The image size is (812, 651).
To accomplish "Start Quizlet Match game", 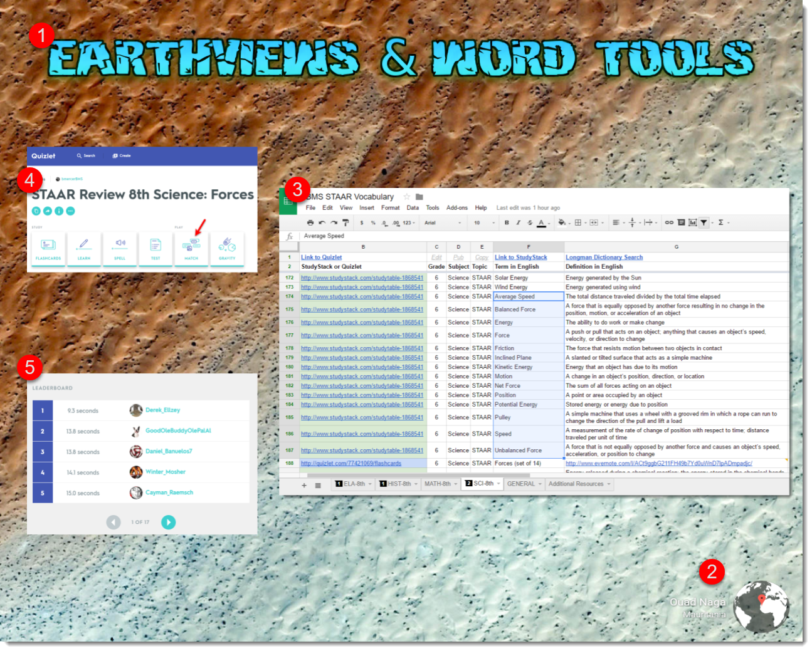I will tap(191, 248).
